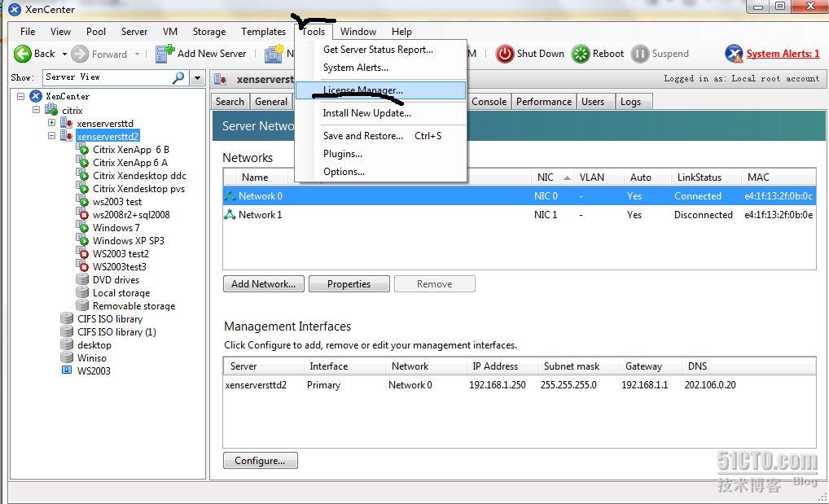Collapse the XenCenter root tree node

click(x=20, y=96)
